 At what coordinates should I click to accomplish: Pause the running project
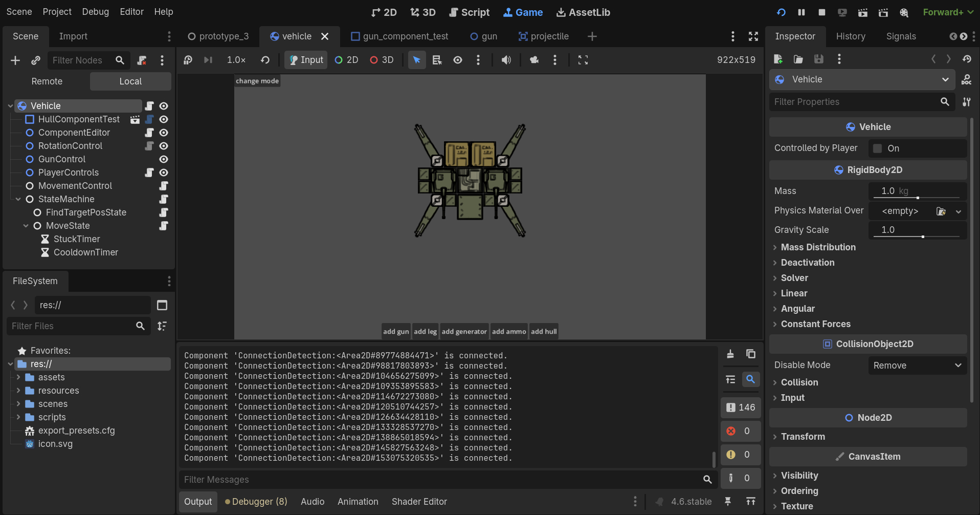pos(801,12)
